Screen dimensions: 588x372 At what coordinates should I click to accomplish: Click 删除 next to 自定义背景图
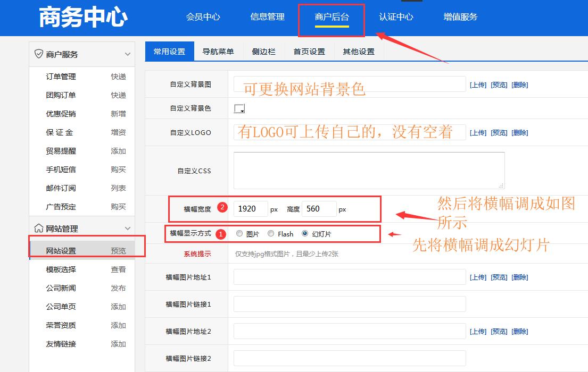pyautogui.click(x=519, y=84)
